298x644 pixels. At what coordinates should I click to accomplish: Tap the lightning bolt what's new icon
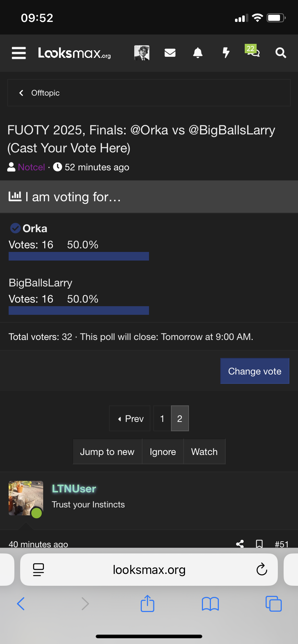pos(226,53)
